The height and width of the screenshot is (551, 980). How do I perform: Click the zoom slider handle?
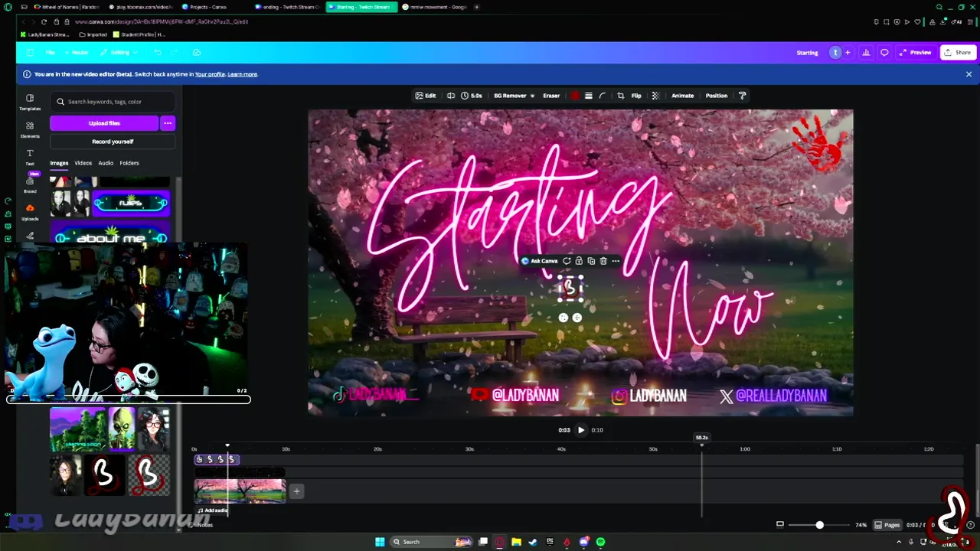[819, 525]
